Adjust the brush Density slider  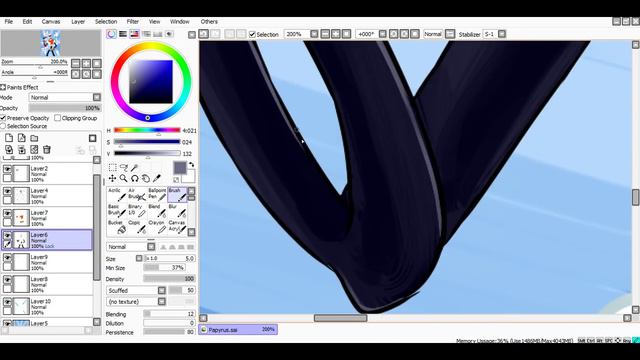[169, 279]
